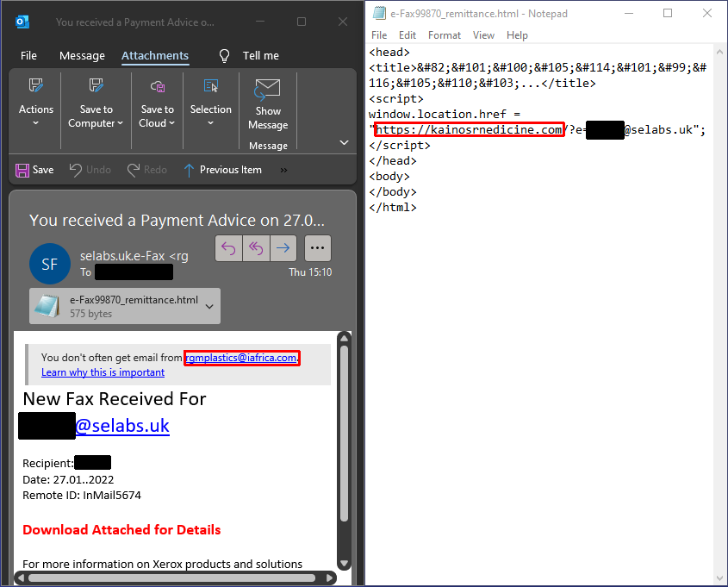Click the Reply arrow button

(x=228, y=248)
